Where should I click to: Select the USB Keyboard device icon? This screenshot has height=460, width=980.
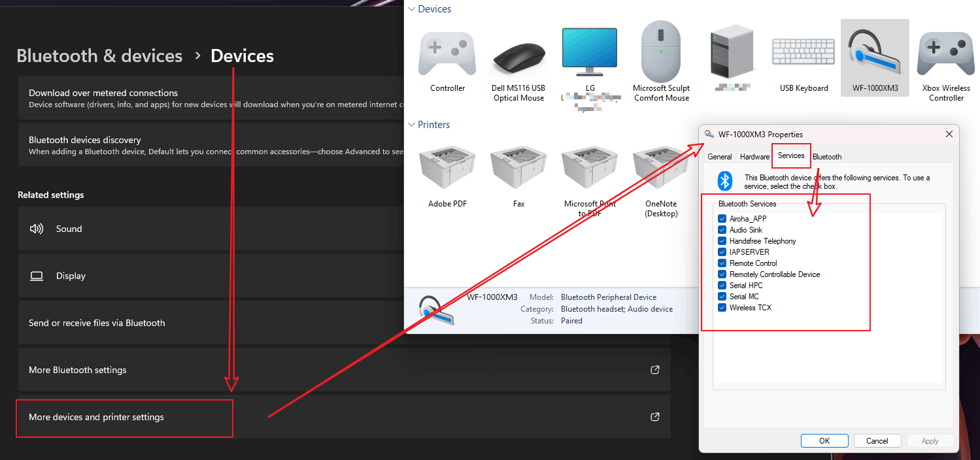click(x=803, y=52)
